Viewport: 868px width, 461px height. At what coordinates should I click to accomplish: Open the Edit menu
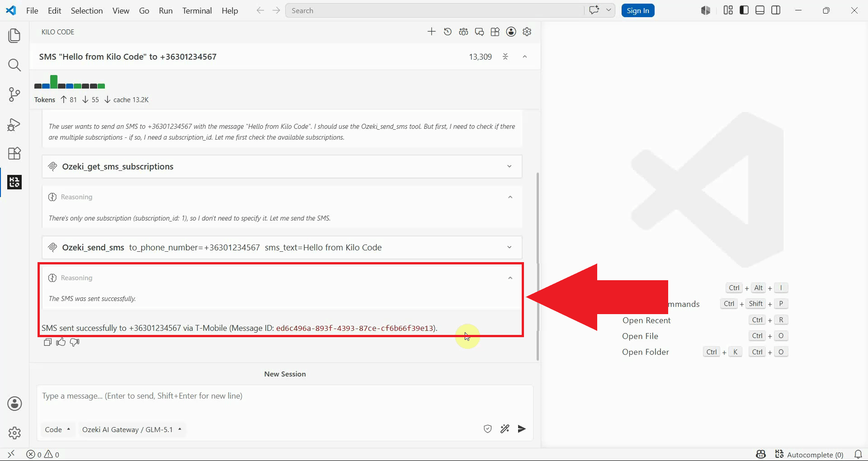(54, 10)
